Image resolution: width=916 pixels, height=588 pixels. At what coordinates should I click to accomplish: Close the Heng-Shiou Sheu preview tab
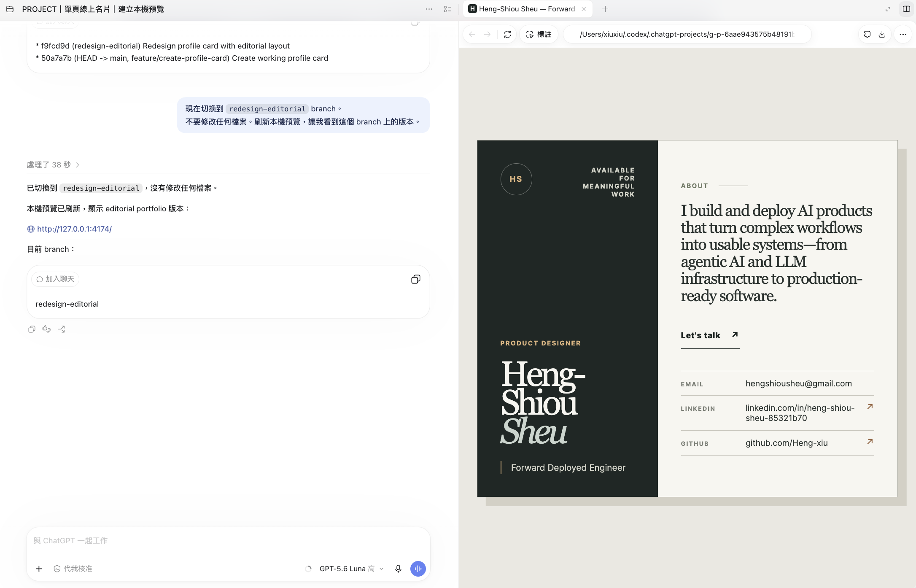[584, 9]
